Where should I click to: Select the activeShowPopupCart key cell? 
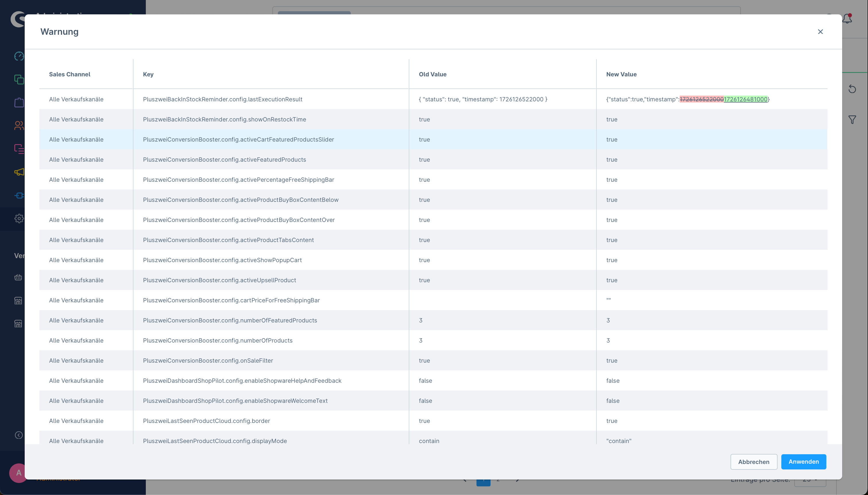pos(271,260)
